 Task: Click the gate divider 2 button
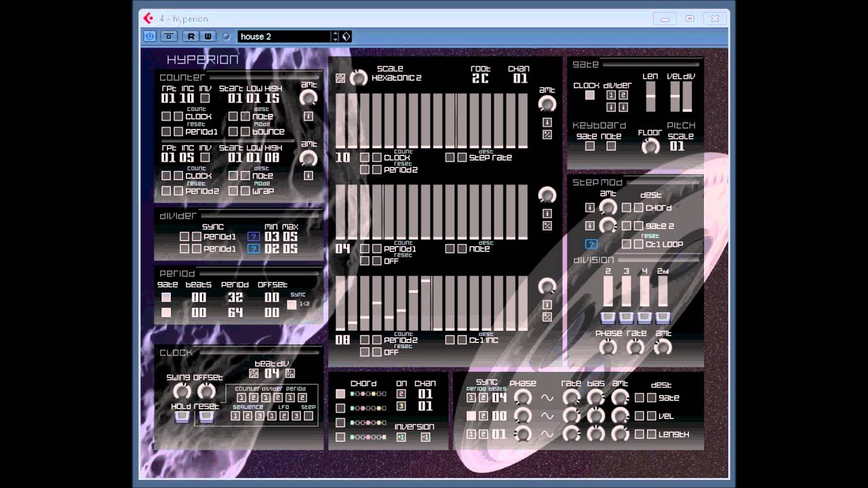tap(623, 96)
